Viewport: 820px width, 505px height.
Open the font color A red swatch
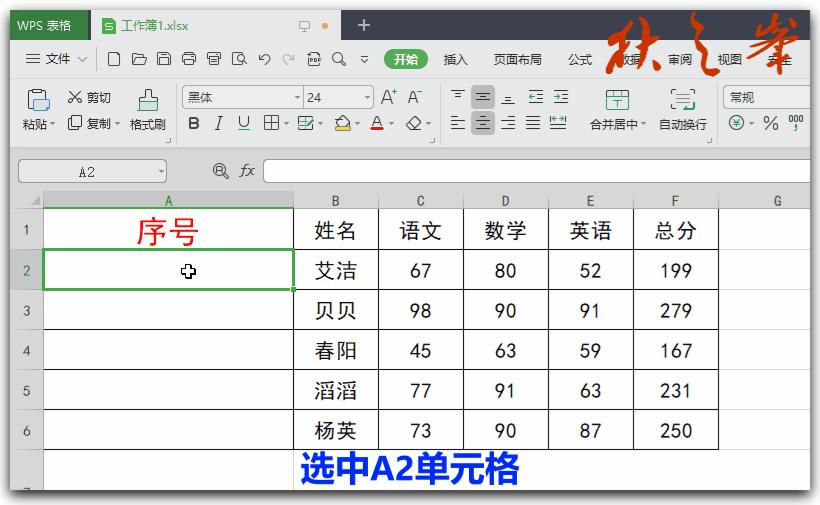(x=377, y=123)
